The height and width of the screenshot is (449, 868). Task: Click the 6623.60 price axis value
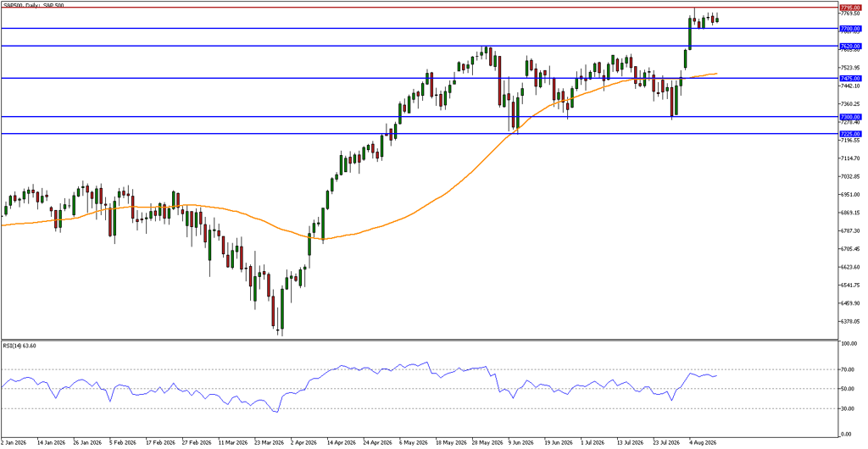[849, 268]
